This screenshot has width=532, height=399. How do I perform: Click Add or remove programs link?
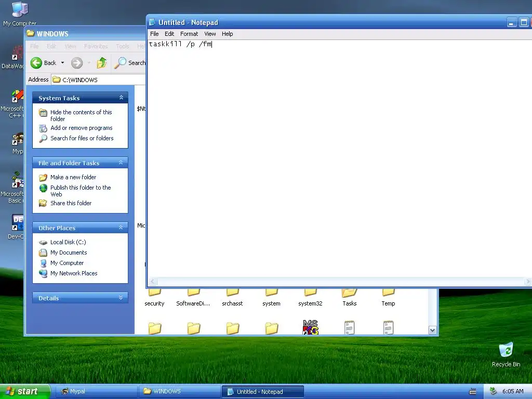click(x=82, y=128)
